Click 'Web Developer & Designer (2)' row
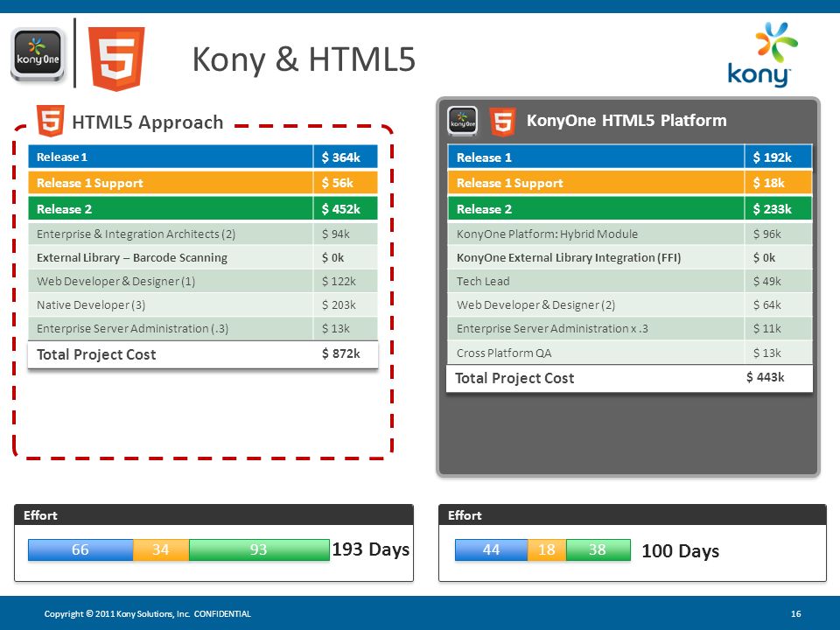840x630 pixels. click(x=630, y=304)
